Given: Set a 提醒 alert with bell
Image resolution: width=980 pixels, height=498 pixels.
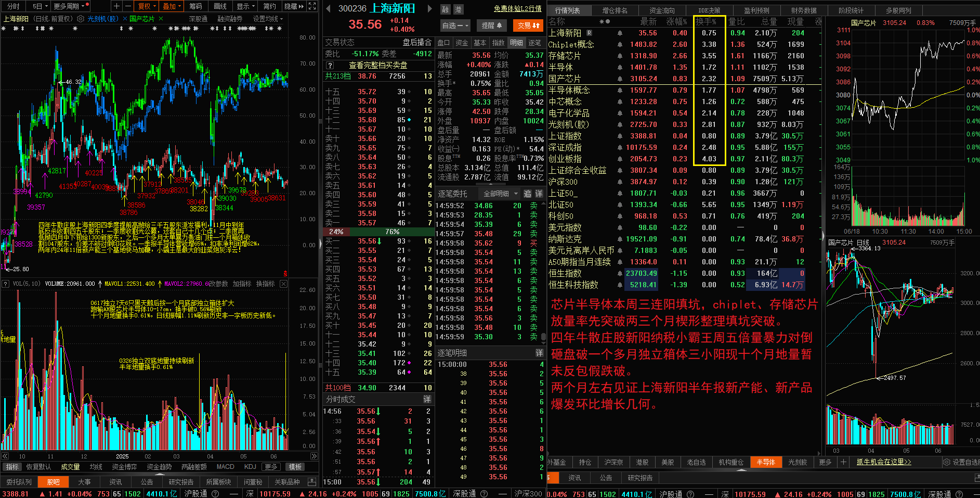Looking at the screenshot, I should (x=491, y=25).
